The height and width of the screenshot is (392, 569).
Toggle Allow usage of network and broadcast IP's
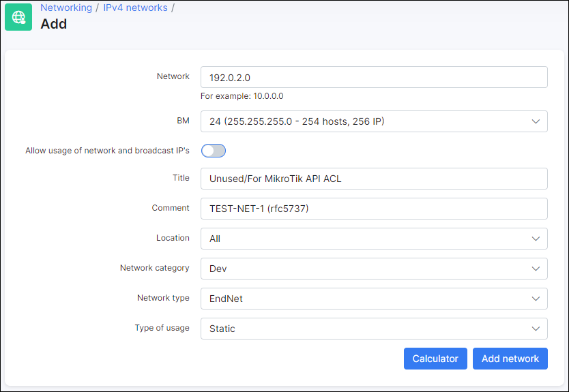(214, 151)
